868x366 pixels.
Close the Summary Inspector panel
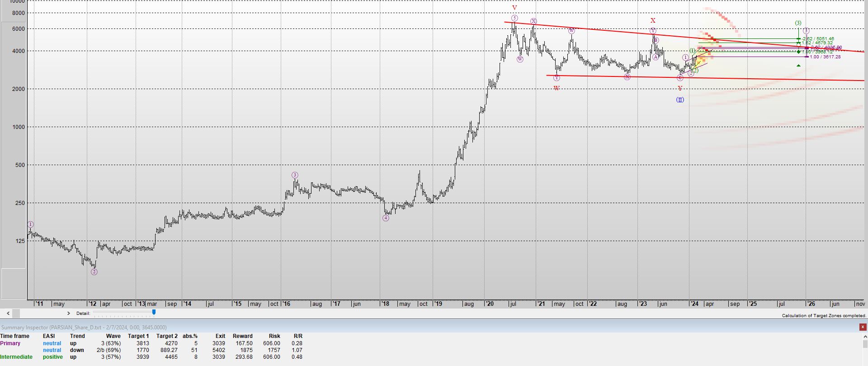[863, 327]
